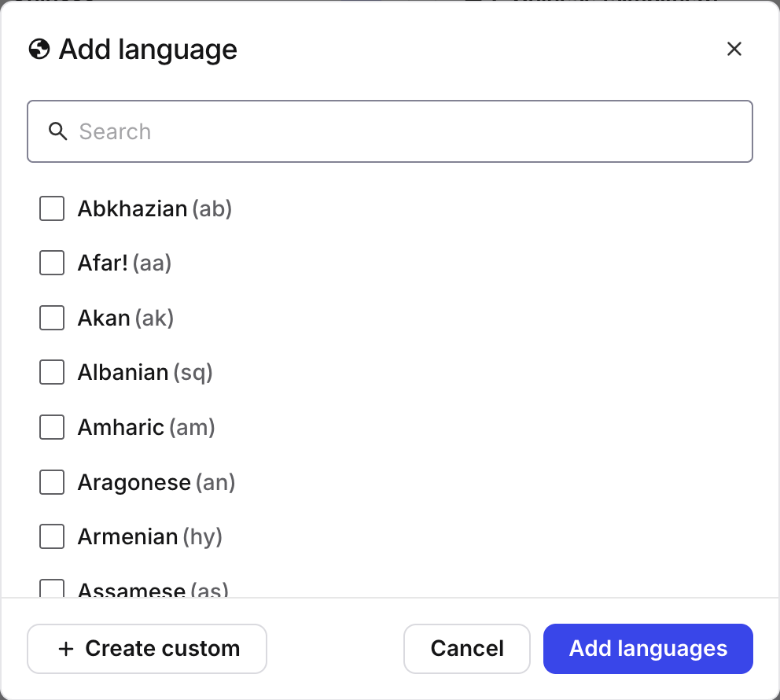This screenshot has width=780, height=700.
Task: Click the Create custom button
Action: pyautogui.click(x=147, y=648)
